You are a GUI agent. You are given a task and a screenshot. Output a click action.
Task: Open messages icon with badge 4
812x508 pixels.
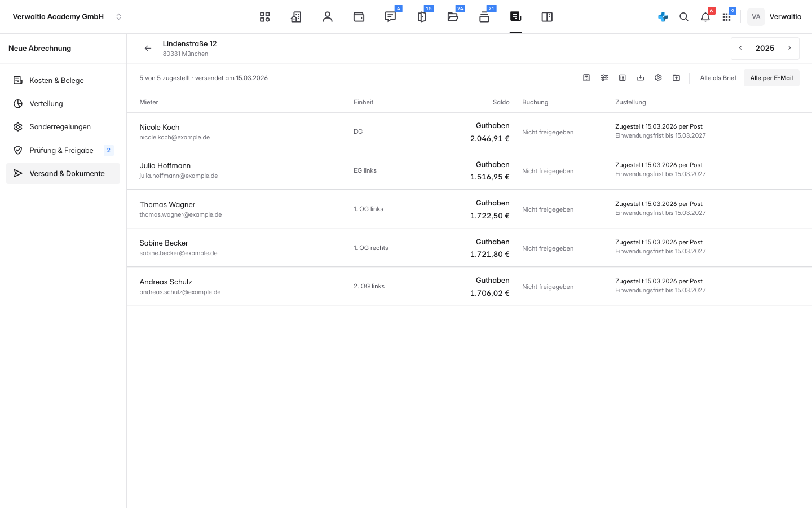tap(390, 17)
